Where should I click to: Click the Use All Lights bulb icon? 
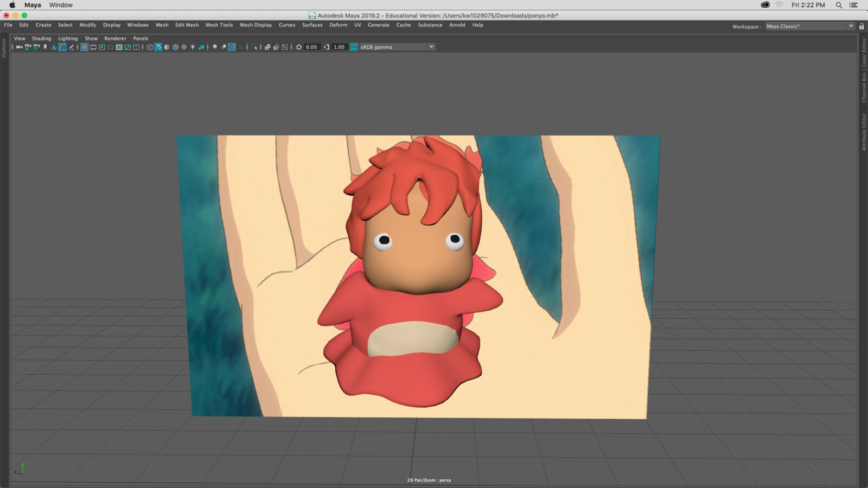coord(193,47)
